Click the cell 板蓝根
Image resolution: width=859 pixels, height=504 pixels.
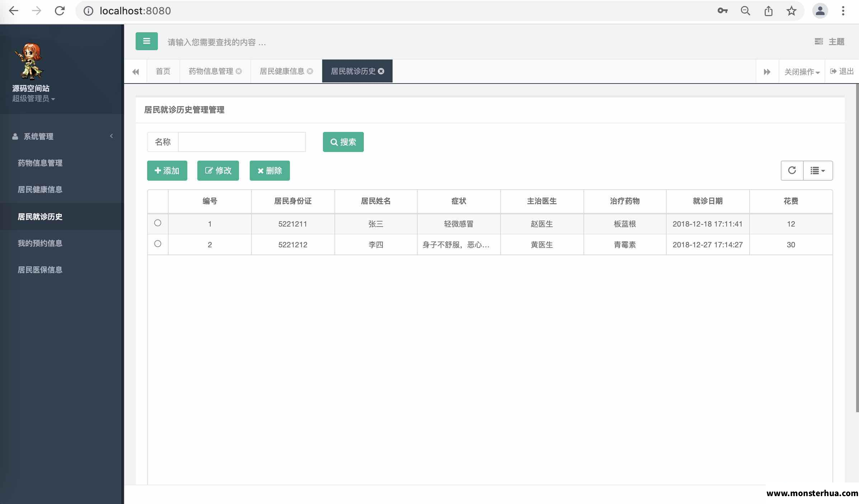[625, 224]
